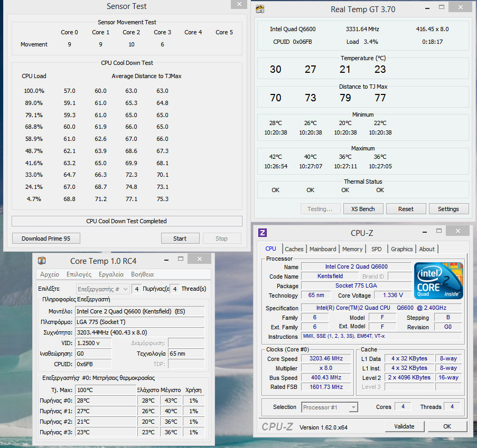Click the Τεχνολογία 65 nm field in Core Temp

tap(186, 354)
